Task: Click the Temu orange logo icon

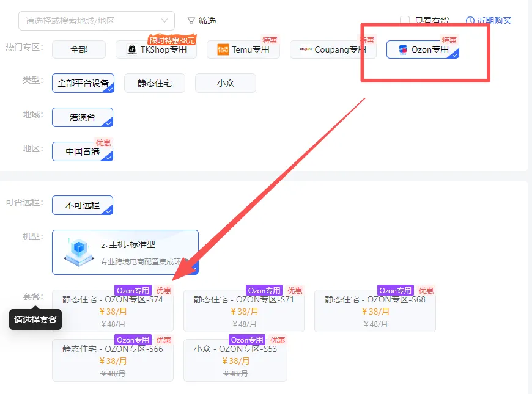Action: point(223,49)
